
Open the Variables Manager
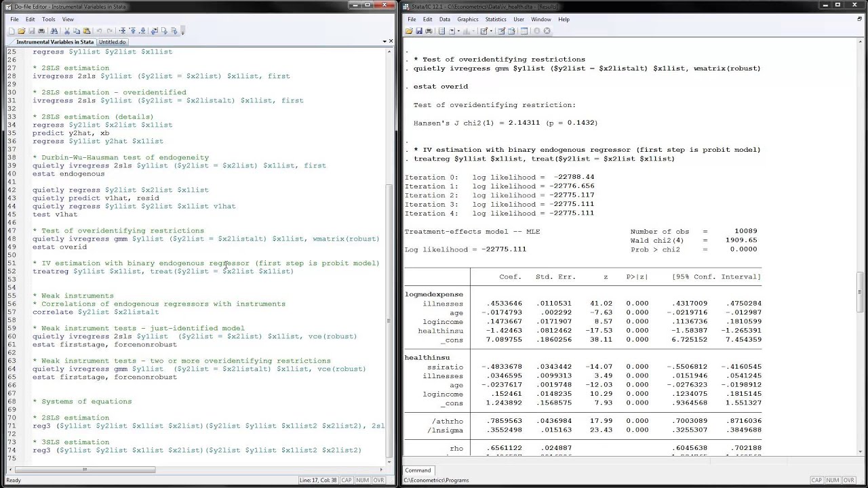[x=524, y=30]
